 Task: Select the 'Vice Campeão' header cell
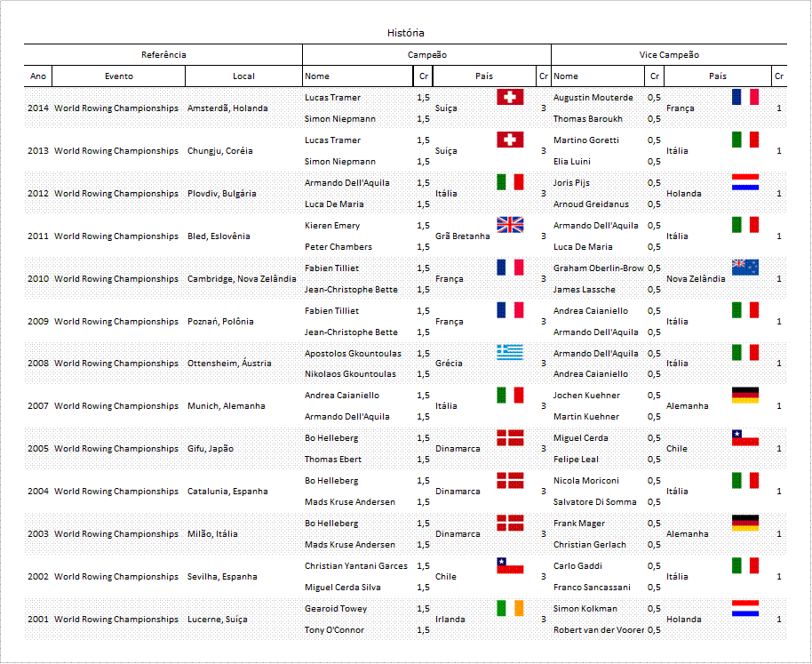click(669, 54)
